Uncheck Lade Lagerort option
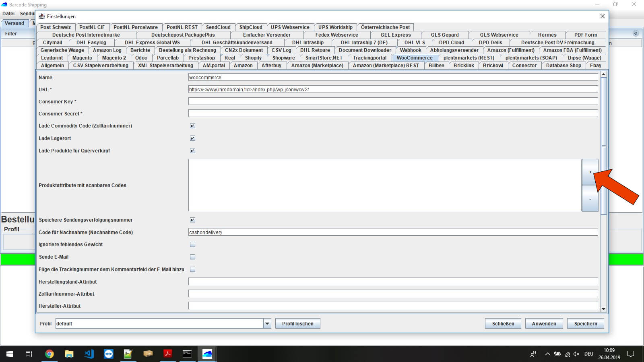Image resolution: width=644 pixels, height=362 pixels. point(192,138)
